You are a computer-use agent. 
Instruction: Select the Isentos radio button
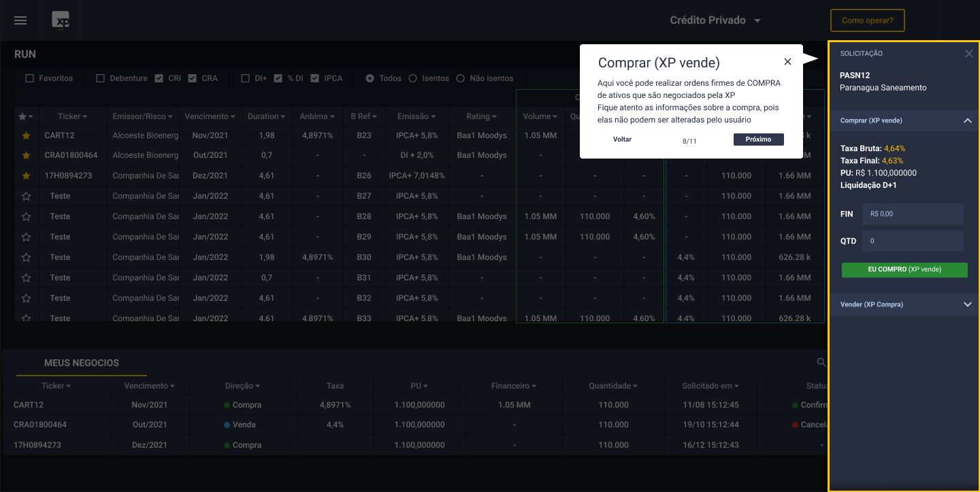click(412, 78)
